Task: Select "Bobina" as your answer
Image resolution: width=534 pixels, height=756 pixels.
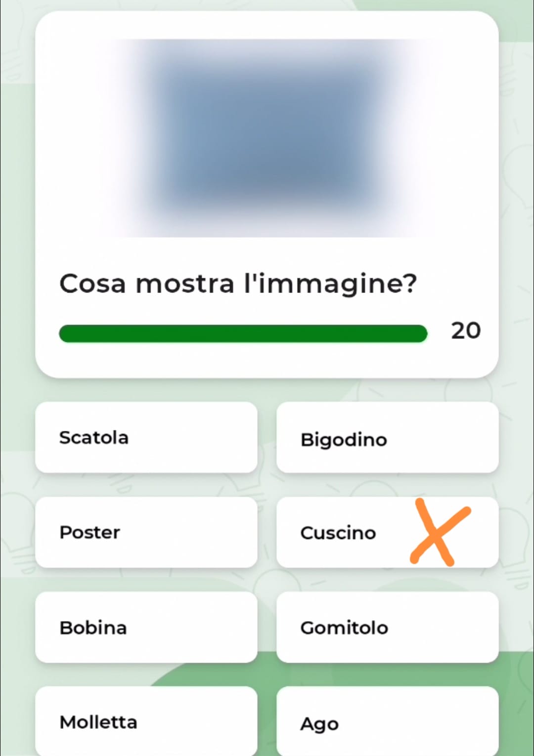Action: 146,627
